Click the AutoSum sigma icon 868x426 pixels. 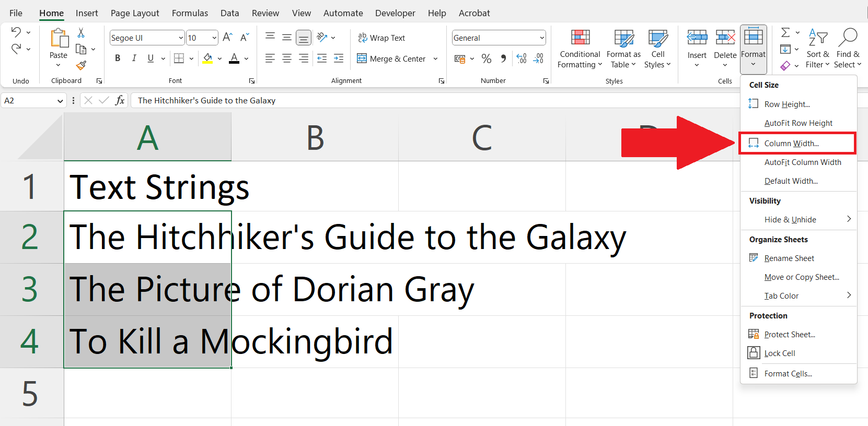point(785,33)
